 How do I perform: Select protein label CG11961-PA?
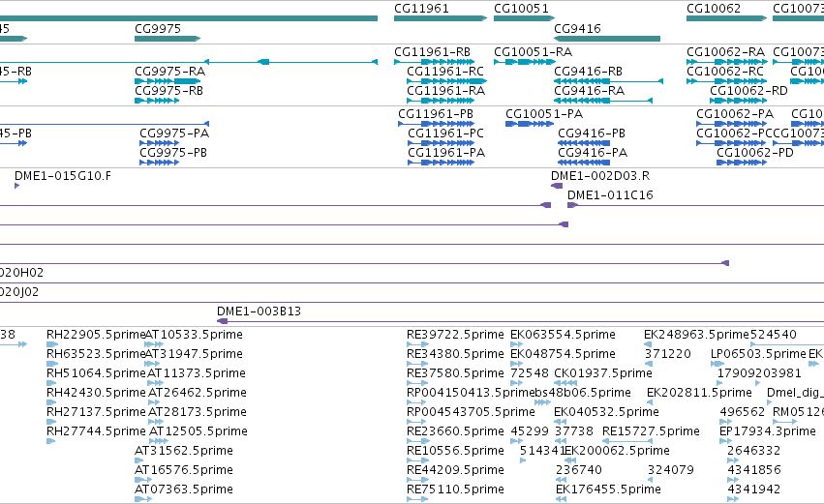point(446,153)
